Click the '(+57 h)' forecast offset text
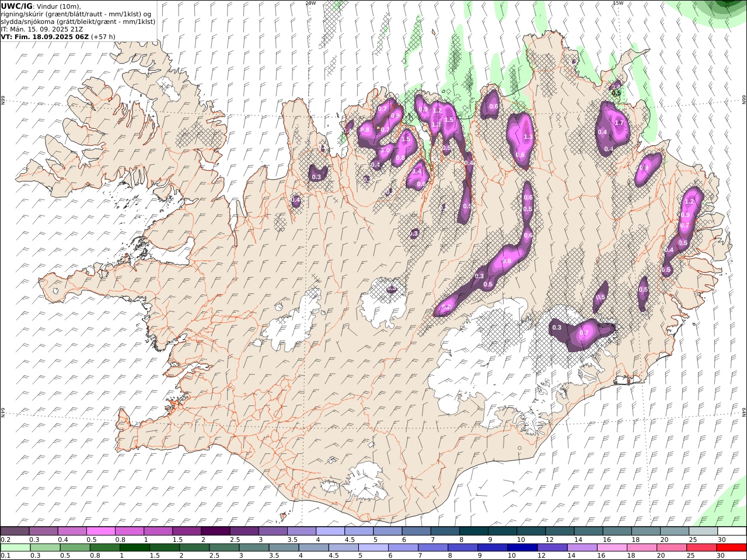Image resolution: width=747 pixels, height=560 pixels. coord(103,36)
